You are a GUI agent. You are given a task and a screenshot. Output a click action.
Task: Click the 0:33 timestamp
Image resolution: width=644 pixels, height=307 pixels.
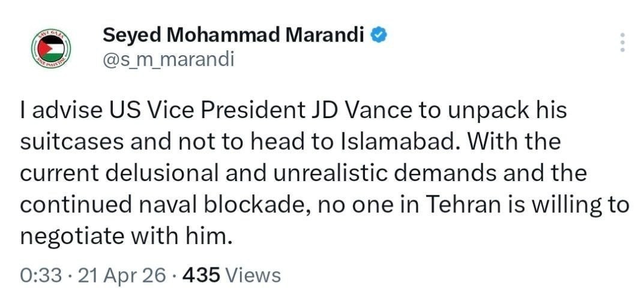click(x=41, y=275)
